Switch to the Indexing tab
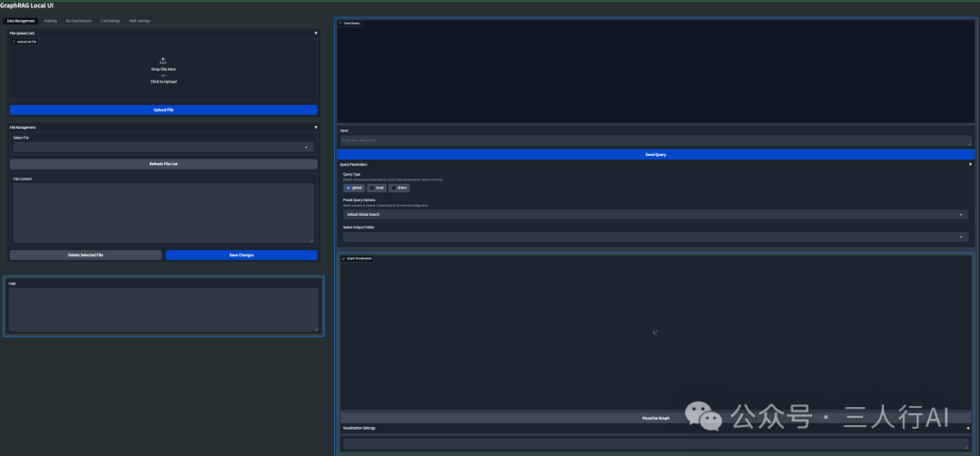The image size is (980, 456). (51, 21)
